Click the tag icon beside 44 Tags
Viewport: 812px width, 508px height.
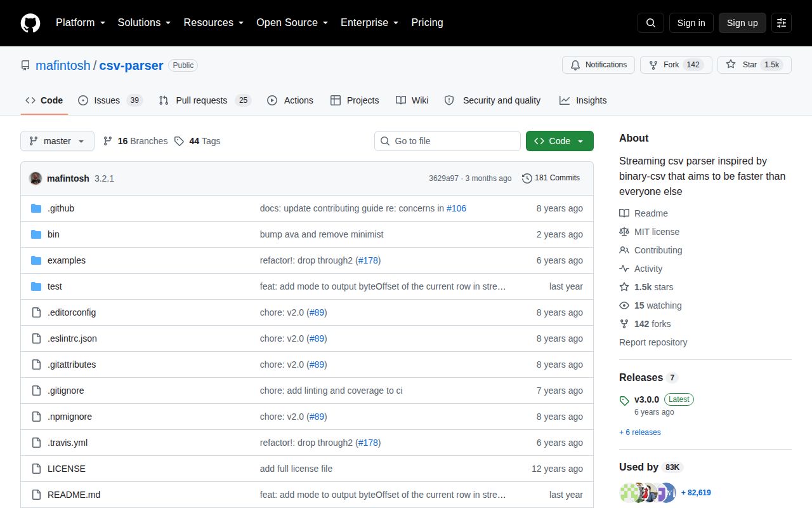coord(180,141)
